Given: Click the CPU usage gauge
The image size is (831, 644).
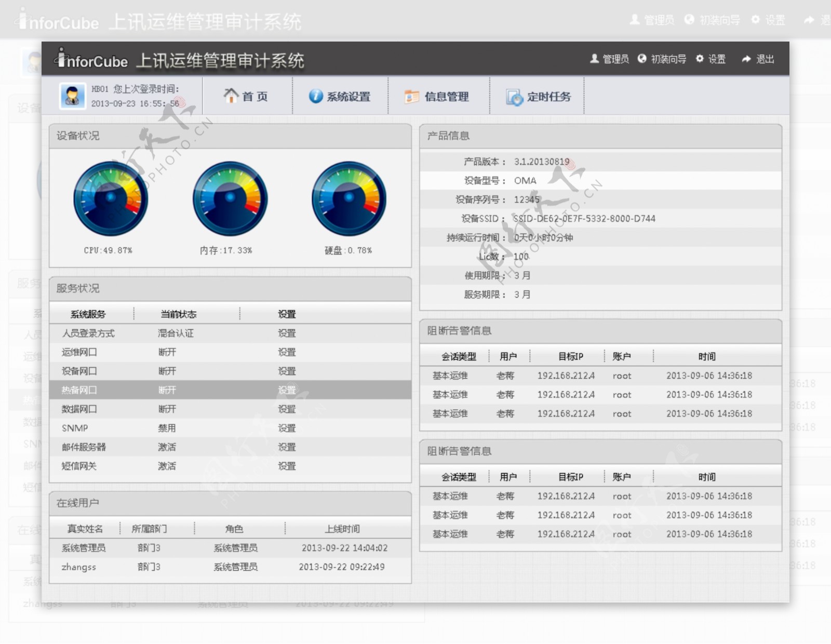Looking at the screenshot, I should [x=111, y=198].
